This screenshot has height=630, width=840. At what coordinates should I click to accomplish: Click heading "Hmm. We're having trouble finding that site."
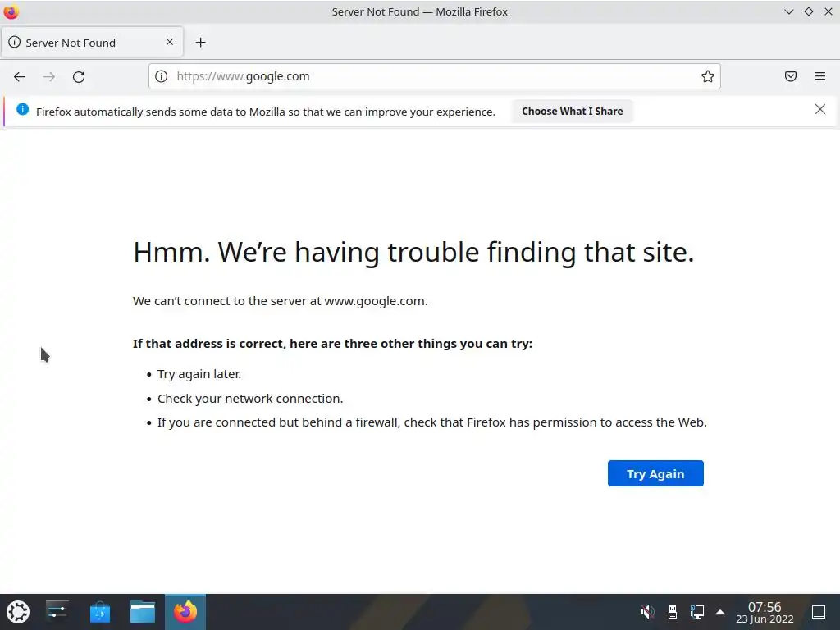(413, 252)
